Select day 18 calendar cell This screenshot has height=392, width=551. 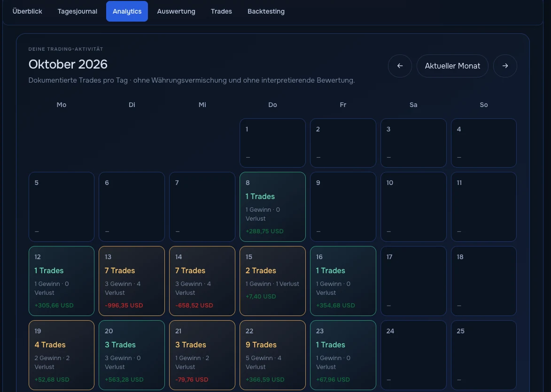tap(484, 281)
